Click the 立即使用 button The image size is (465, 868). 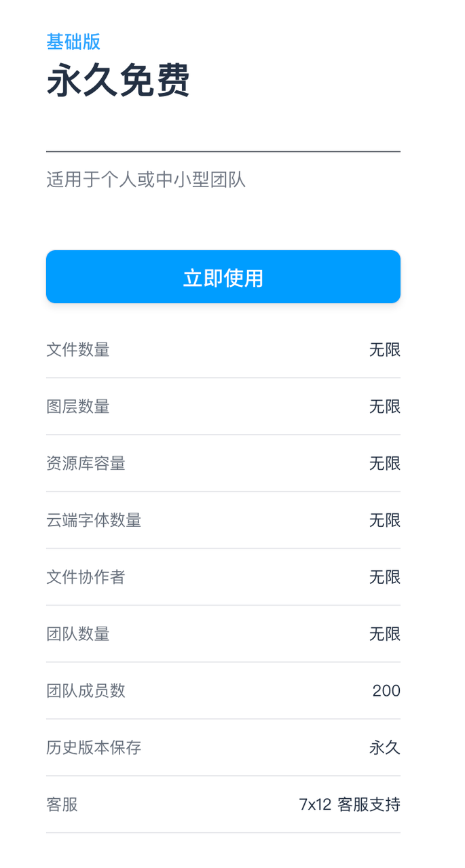click(223, 277)
